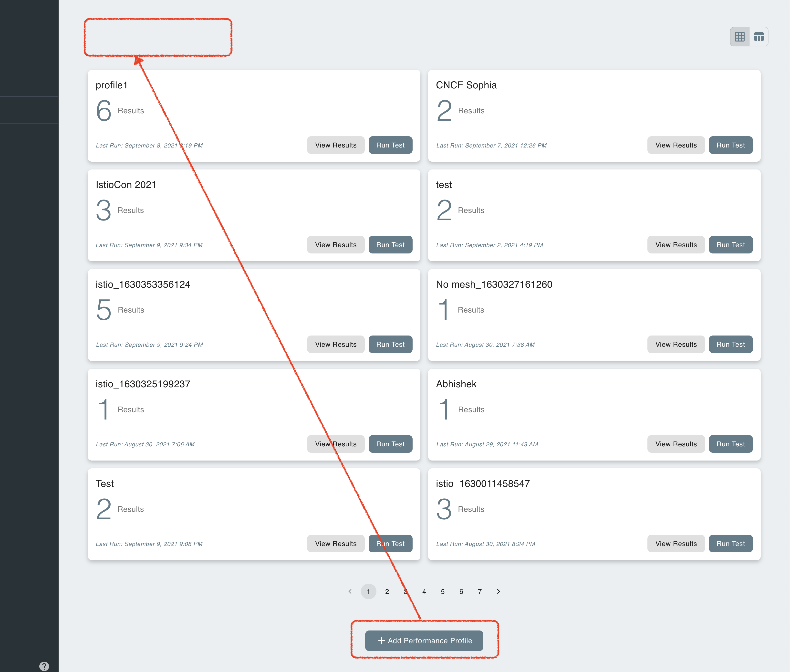Viewport: 790px width, 672px height.
Task: View Results for istio_1630011458547
Action: click(676, 544)
